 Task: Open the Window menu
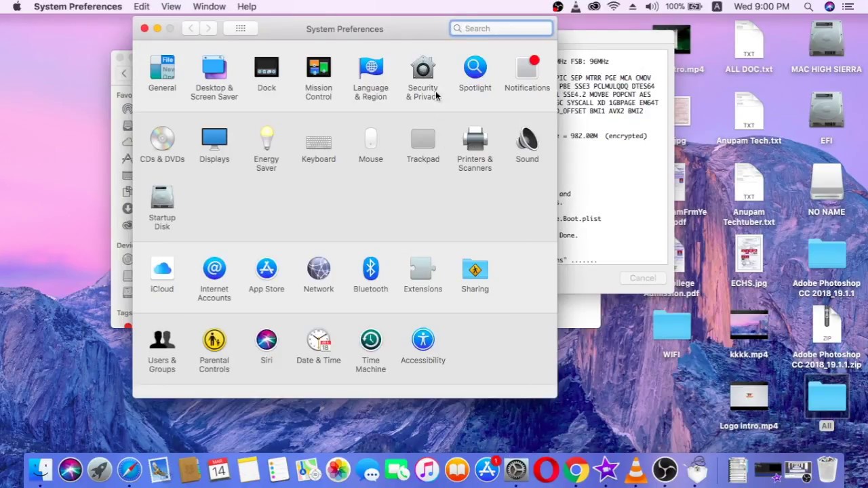pyautogui.click(x=209, y=7)
